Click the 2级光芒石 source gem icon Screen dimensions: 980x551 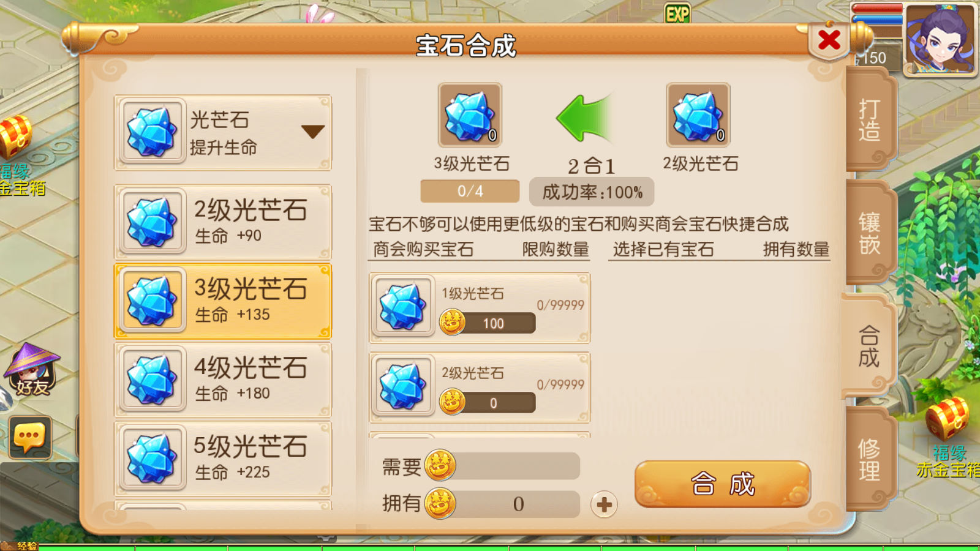[698, 115]
